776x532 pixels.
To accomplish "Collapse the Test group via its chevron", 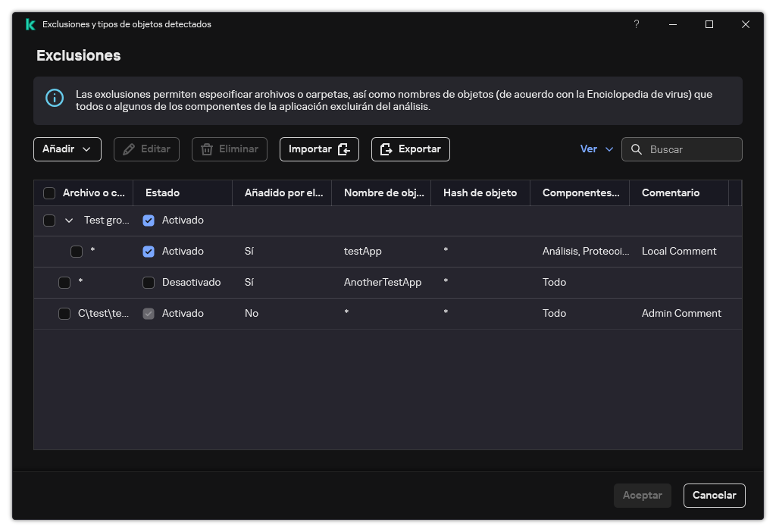I will click(x=69, y=220).
